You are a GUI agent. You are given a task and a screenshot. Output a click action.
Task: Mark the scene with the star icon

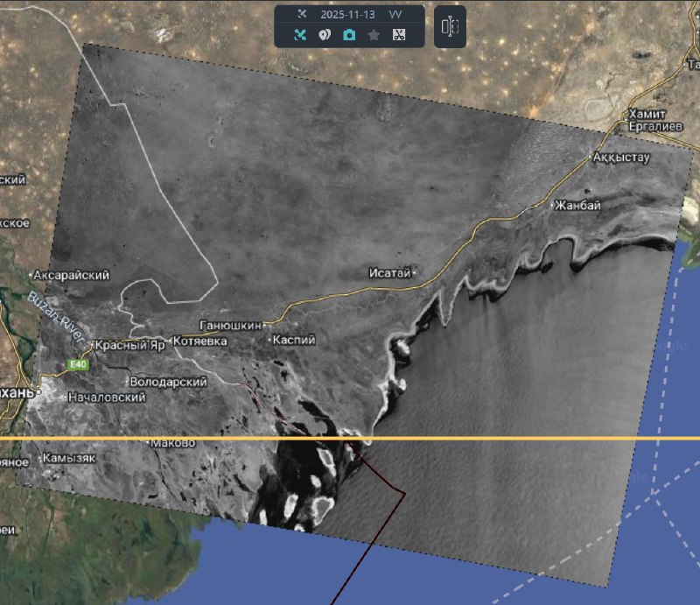pyautogui.click(x=374, y=35)
